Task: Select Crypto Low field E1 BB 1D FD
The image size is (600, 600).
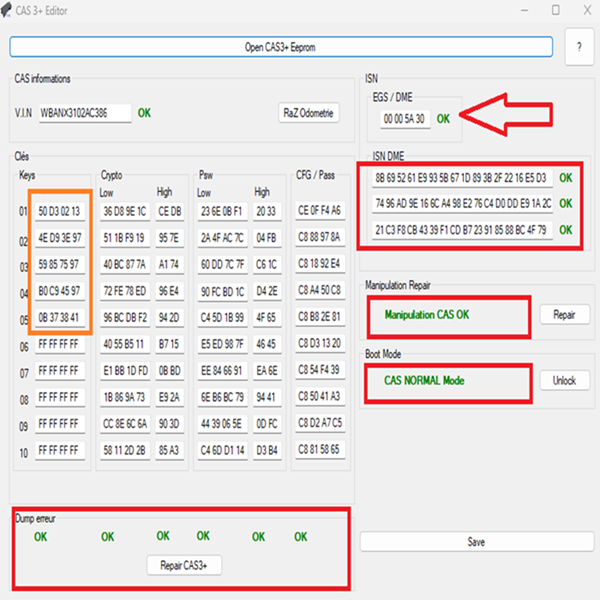Action: tap(125, 371)
